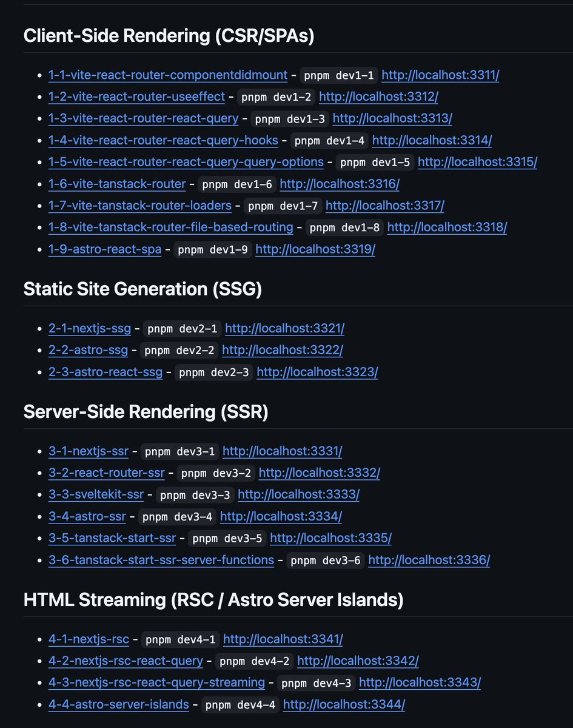The image size is (573, 728).
Task: Follow the http://localhost:3318/ link
Action: [447, 228]
